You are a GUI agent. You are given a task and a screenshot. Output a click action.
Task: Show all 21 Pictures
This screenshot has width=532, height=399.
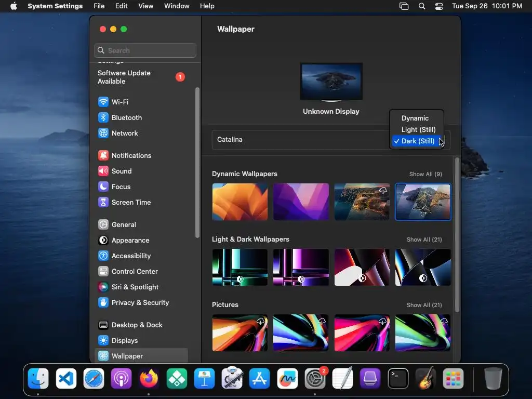click(424, 305)
